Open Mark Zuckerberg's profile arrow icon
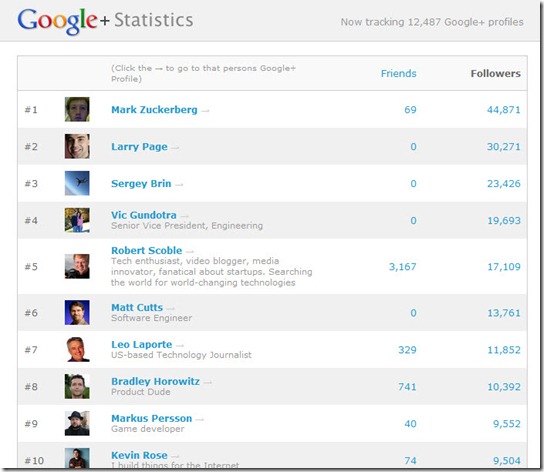 pyautogui.click(x=205, y=111)
